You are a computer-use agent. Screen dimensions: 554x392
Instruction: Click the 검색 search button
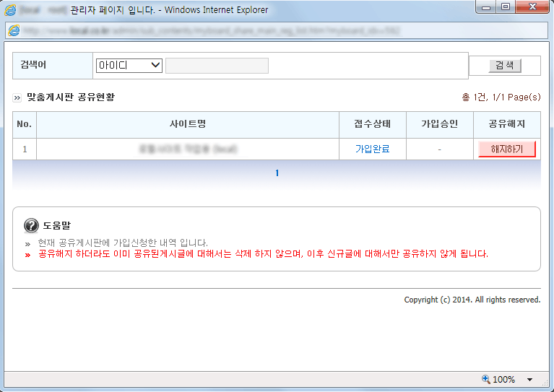(505, 65)
